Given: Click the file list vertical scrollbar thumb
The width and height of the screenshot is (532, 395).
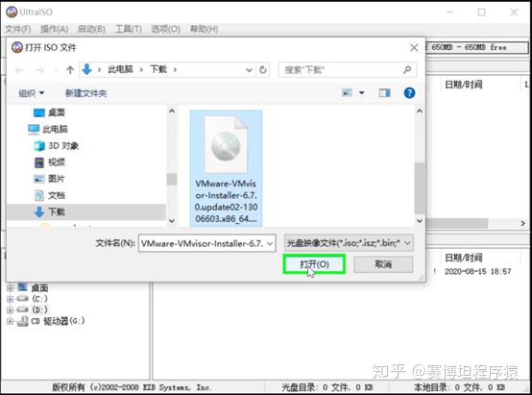Looking at the screenshot, I should [420, 187].
